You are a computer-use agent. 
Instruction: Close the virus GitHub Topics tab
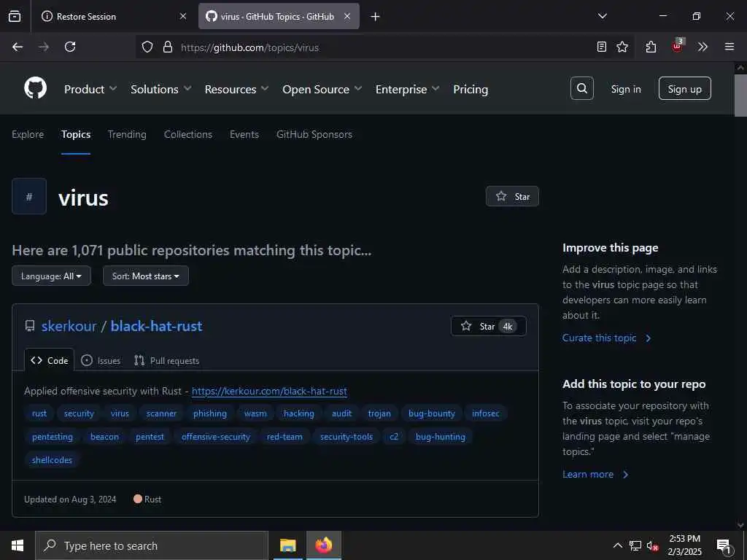pyautogui.click(x=347, y=16)
